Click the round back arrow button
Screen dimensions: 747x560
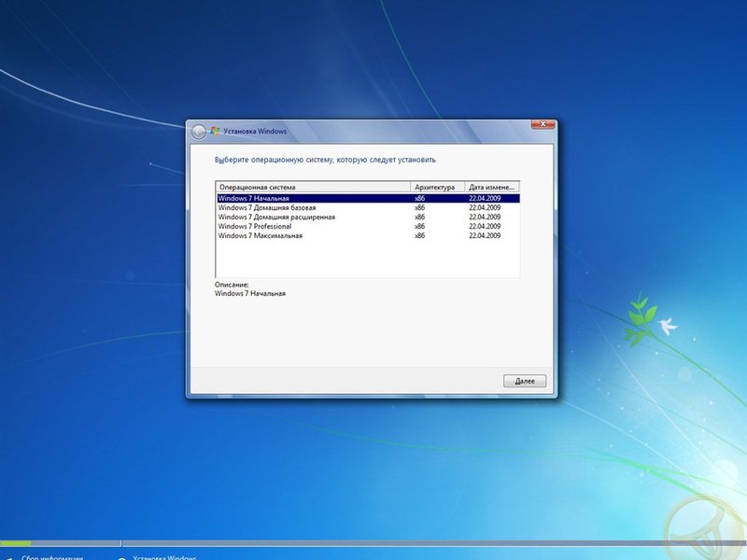(199, 132)
